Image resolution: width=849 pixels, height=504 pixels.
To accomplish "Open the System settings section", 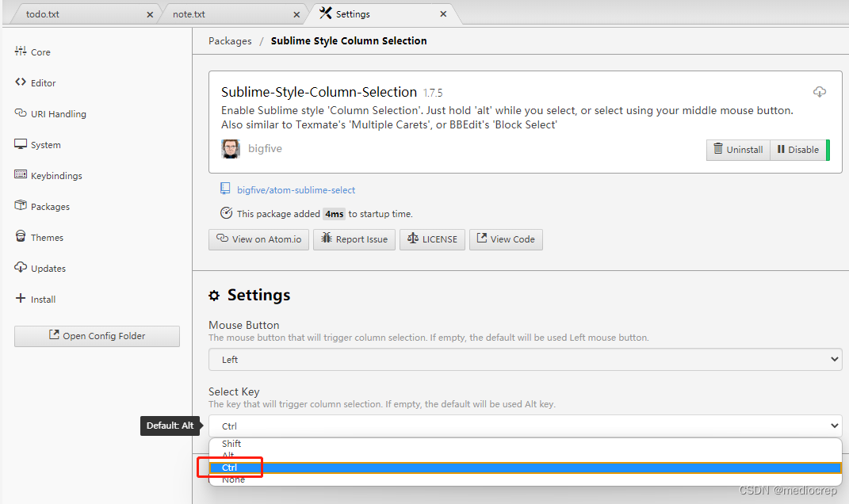I will pyautogui.click(x=45, y=144).
